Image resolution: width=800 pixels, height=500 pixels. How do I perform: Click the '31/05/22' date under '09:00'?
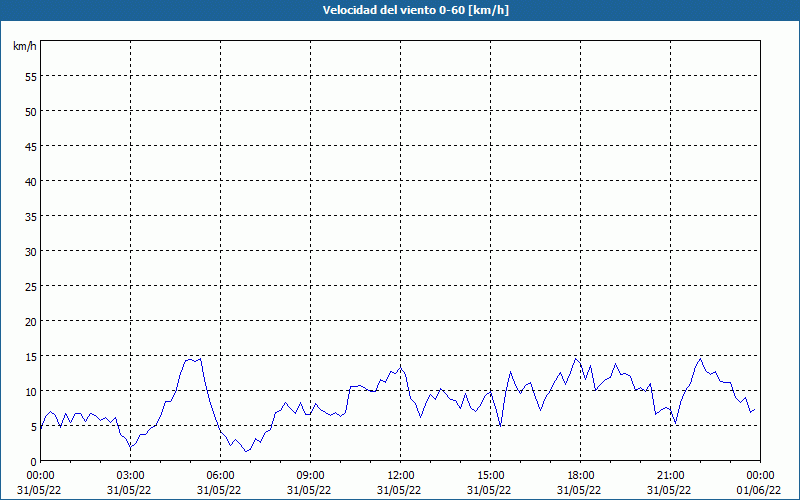click(309, 490)
